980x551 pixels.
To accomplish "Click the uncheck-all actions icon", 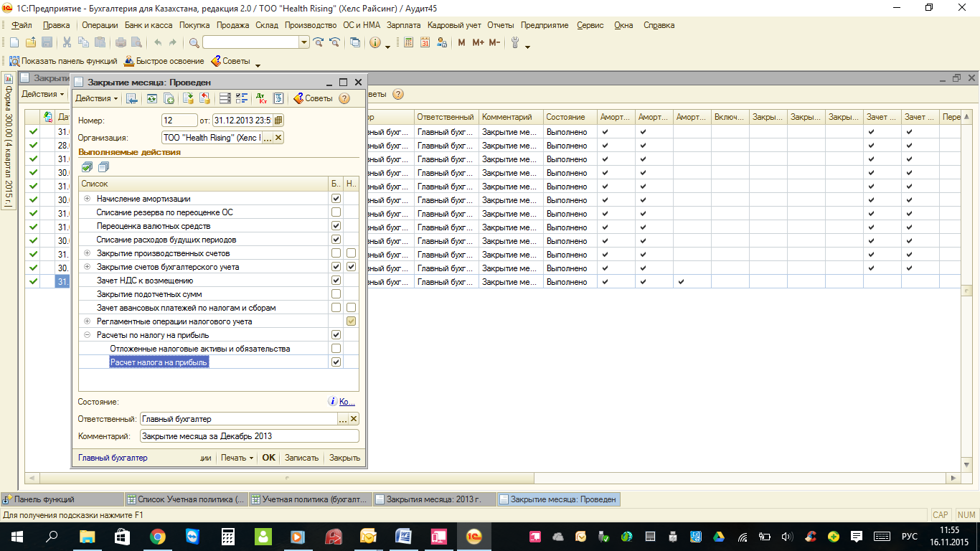I will (x=103, y=167).
